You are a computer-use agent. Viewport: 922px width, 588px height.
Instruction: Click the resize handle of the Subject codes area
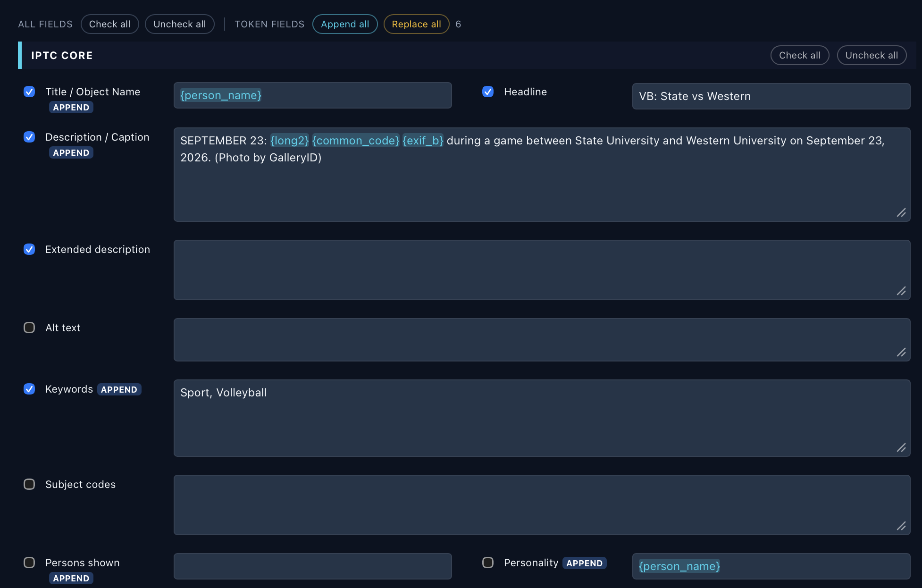(x=901, y=526)
